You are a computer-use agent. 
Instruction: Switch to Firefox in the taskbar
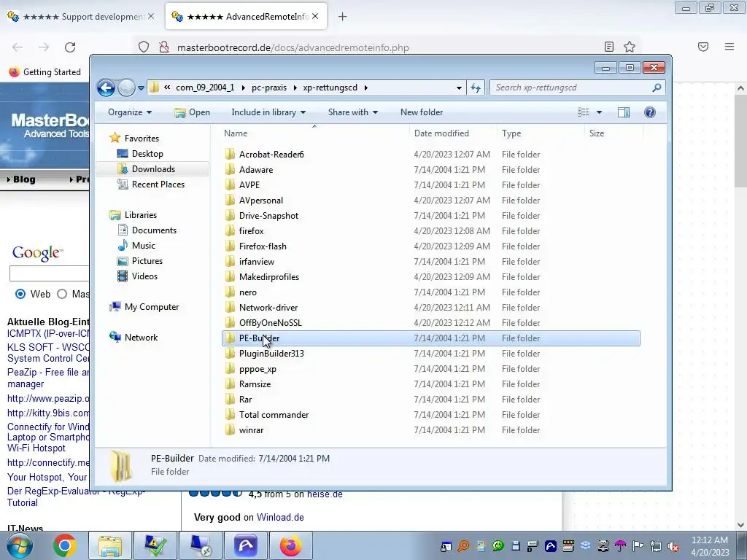(291, 545)
